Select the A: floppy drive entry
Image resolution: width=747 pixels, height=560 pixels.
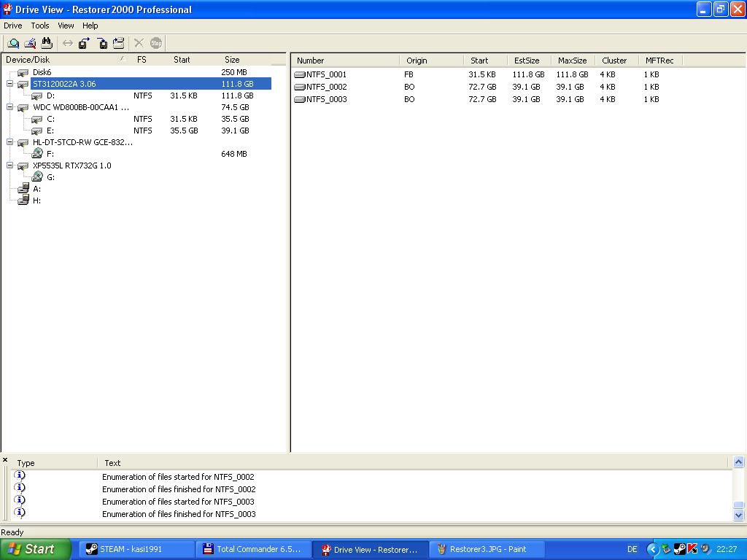coord(36,189)
